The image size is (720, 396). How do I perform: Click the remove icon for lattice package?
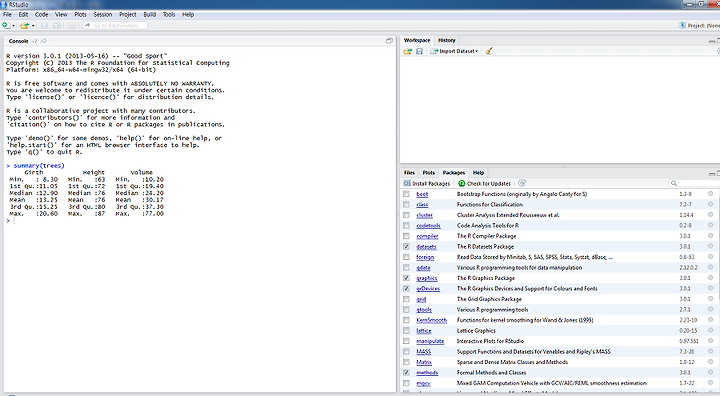(x=710, y=331)
